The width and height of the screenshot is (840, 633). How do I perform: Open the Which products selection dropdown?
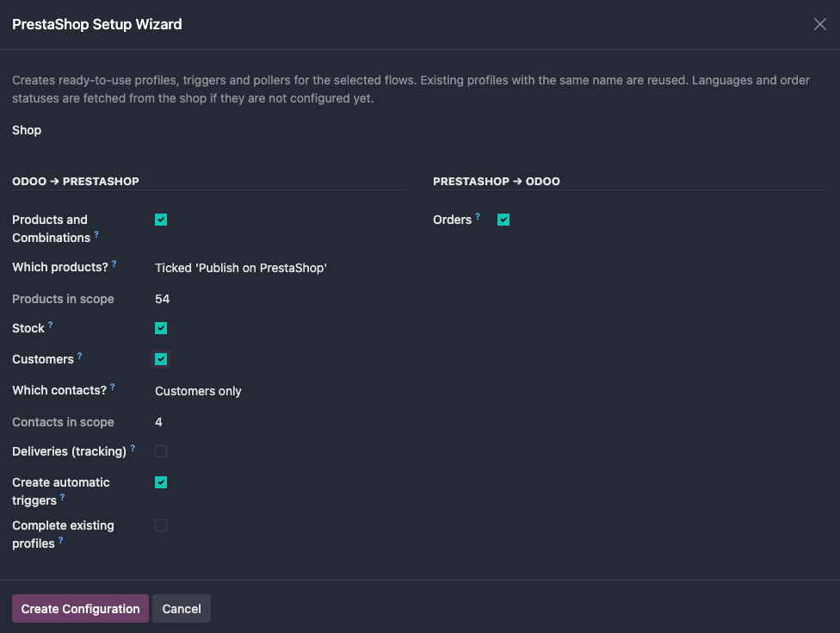pos(280,268)
